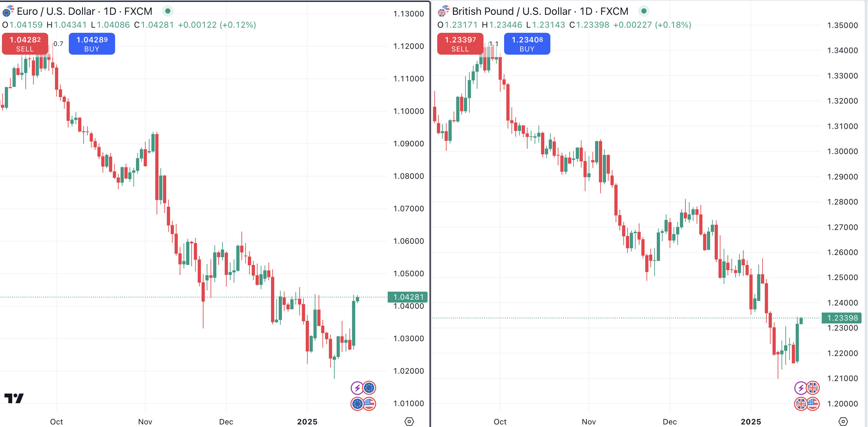
Task: Click the current price label 1.23398
Action: [842, 318]
